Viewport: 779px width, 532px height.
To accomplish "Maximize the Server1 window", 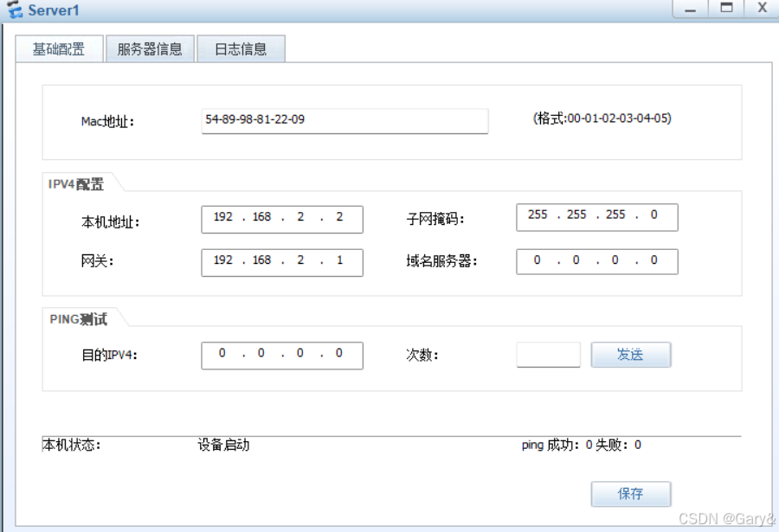I will click(726, 9).
